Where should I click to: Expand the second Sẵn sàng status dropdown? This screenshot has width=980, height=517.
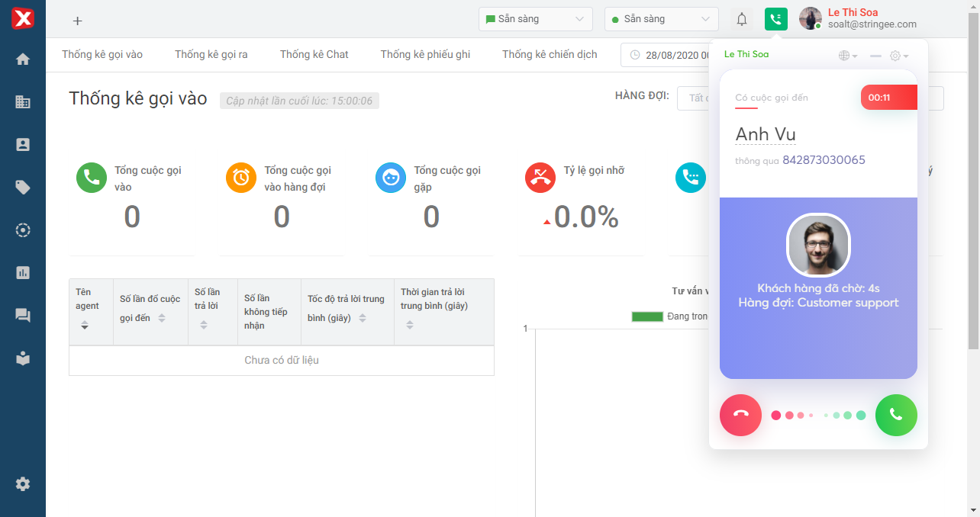pos(661,19)
